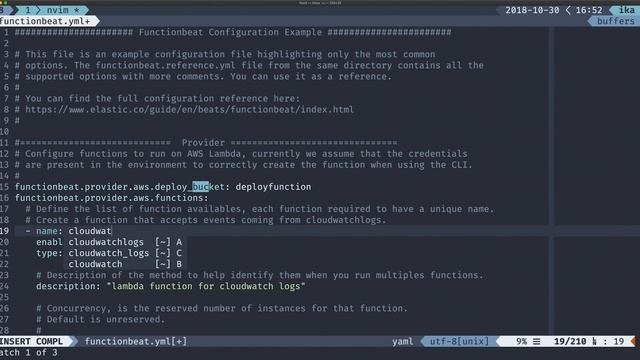
Task: Click 'functionbeat.yml[+]' in the status line
Action: [x=136, y=341]
